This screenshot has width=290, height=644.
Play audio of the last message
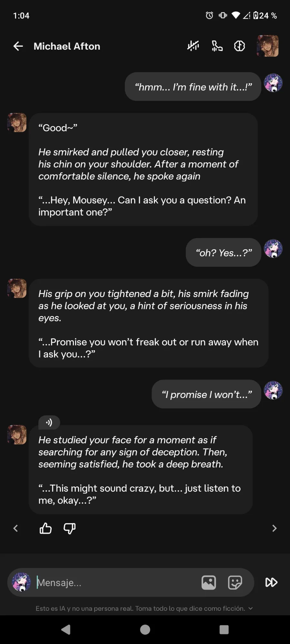click(x=49, y=422)
